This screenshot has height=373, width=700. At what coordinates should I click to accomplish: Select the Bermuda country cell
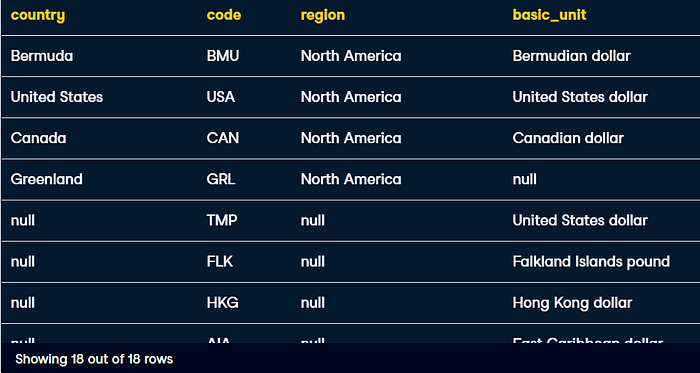tap(42, 56)
